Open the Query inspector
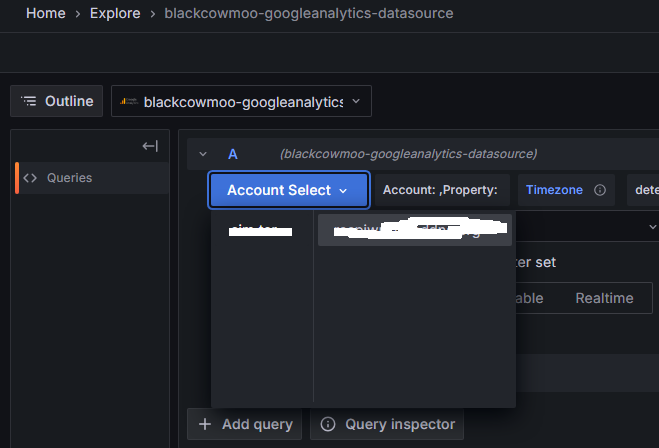 [x=387, y=424]
